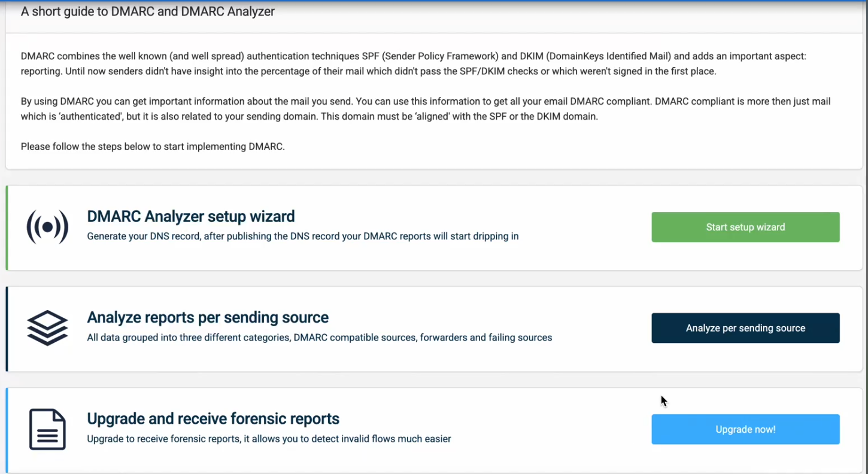Click the blue accent stripe on the upgrade card
This screenshot has width=868, height=474.
(7, 429)
